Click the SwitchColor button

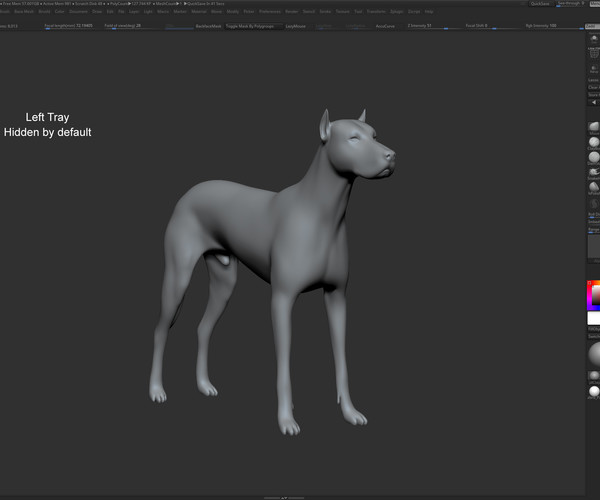click(594, 336)
